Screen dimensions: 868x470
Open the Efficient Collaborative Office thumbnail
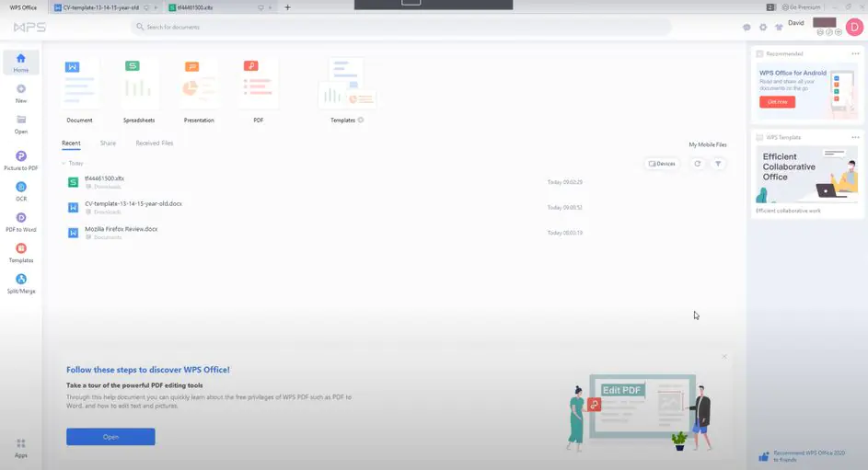(x=806, y=175)
